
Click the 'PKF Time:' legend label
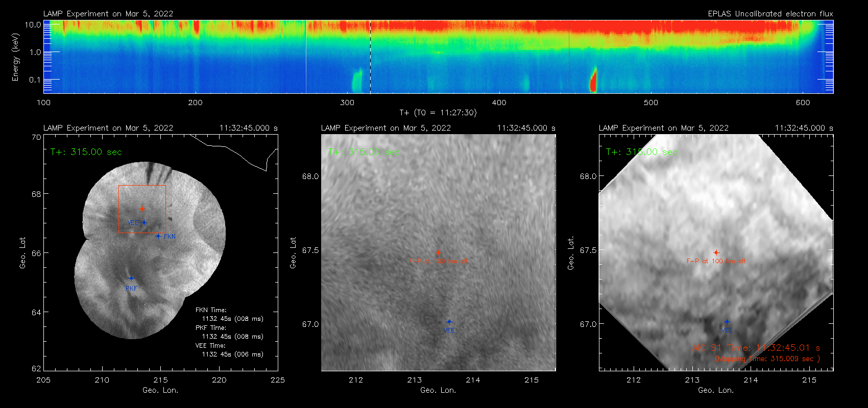coord(211,328)
